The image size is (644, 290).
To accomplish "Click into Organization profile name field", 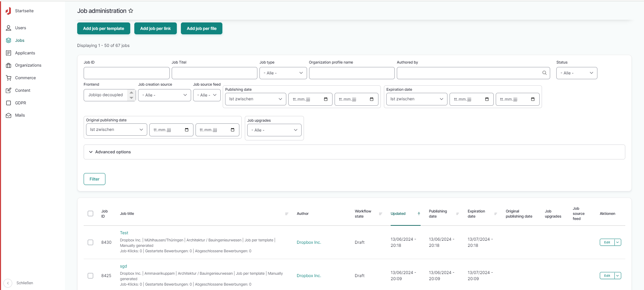I will 352,73.
